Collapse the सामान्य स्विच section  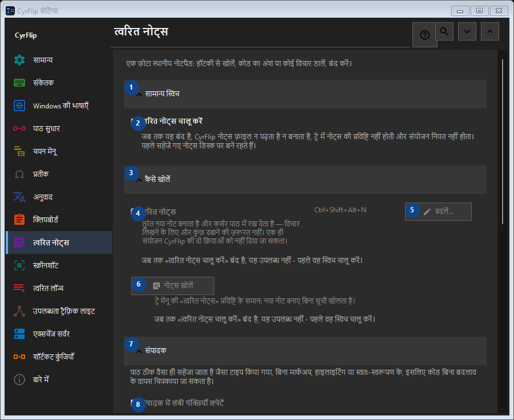[x=305, y=94]
